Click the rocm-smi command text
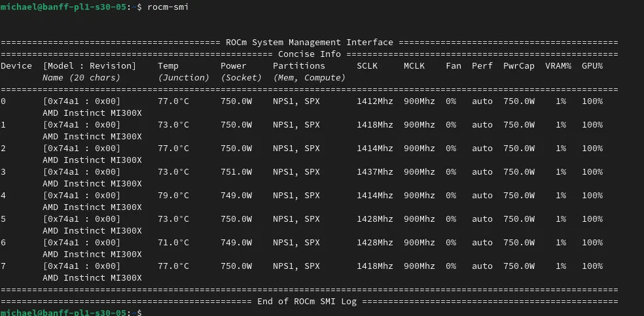 click(168, 6)
